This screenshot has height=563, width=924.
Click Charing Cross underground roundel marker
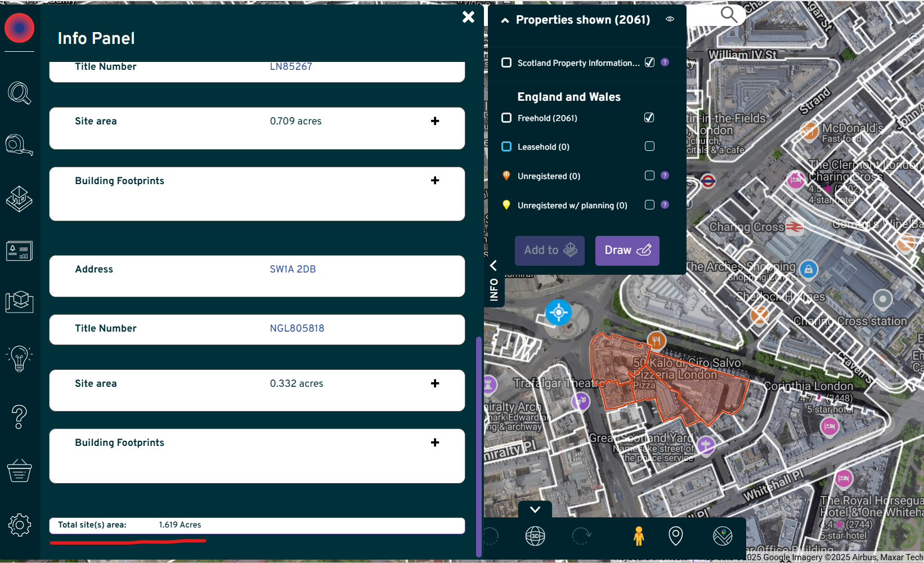(708, 181)
